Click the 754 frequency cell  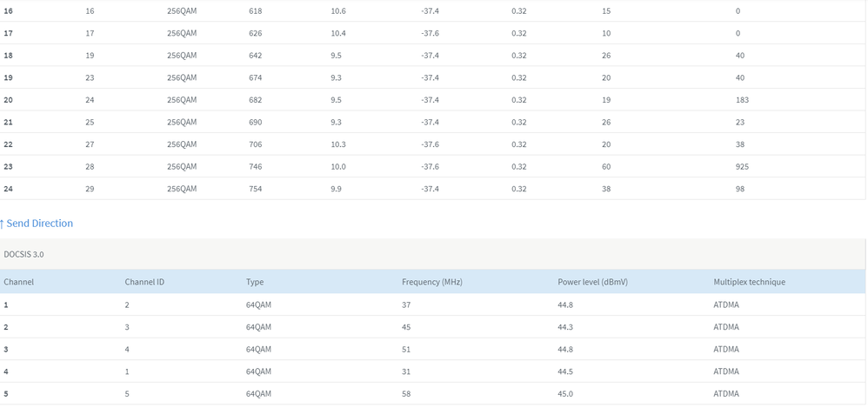[255, 189]
